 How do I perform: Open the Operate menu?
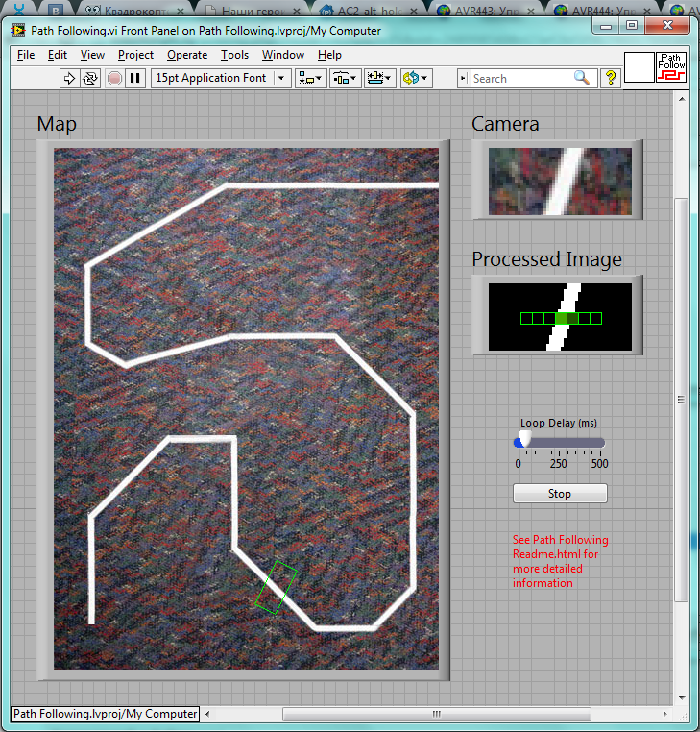[x=186, y=55]
